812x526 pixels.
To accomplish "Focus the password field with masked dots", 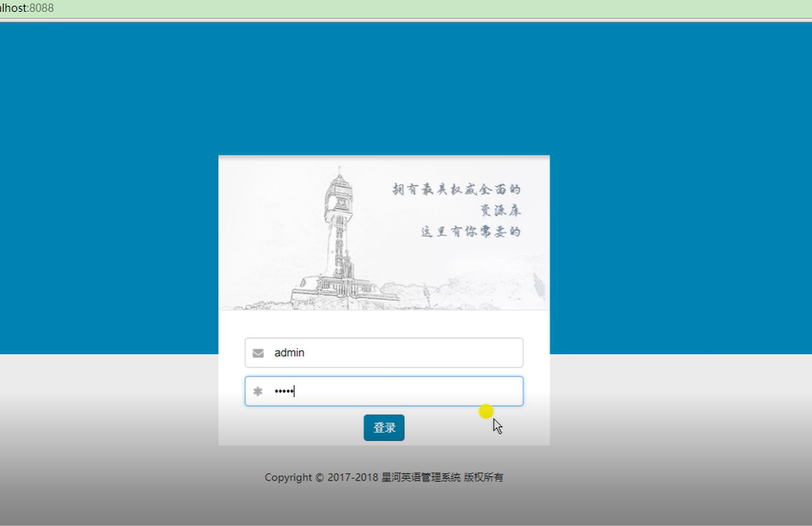I will tap(384, 391).
